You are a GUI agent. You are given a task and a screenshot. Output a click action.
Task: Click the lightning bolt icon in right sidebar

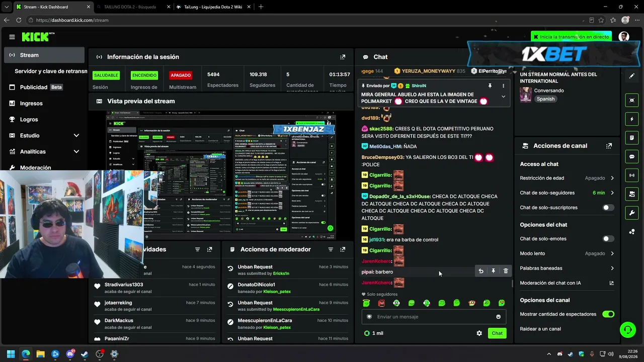click(632, 119)
